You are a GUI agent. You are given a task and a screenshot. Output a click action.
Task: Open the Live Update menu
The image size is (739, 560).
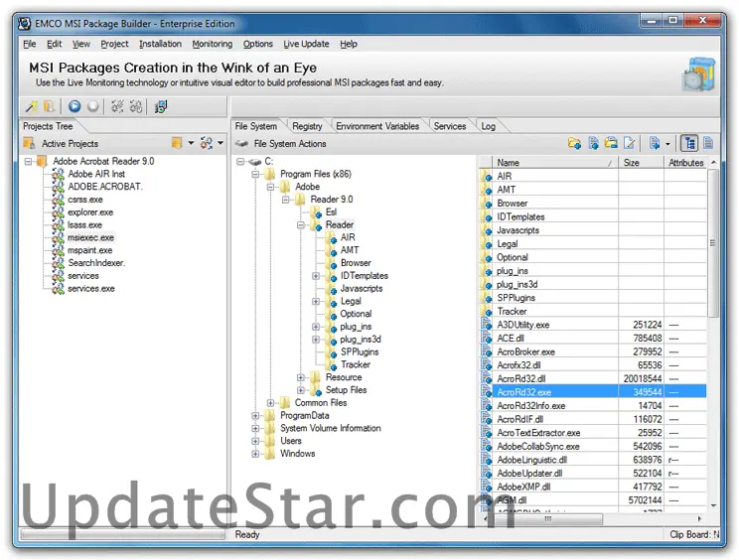coord(306,44)
